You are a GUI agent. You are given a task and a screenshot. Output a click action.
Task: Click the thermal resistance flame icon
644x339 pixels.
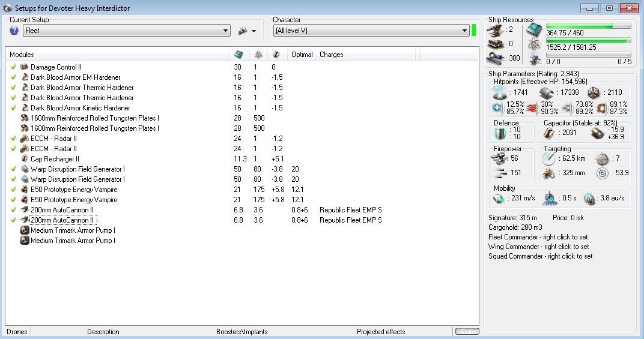pyautogui.click(x=532, y=108)
